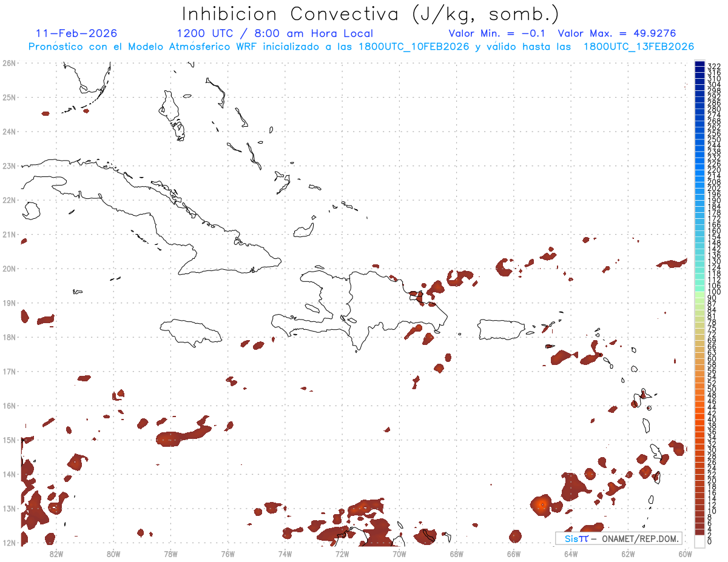Image resolution: width=728 pixels, height=562 pixels.
Task: Click the '22N' latitude label
Action: (9, 200)
